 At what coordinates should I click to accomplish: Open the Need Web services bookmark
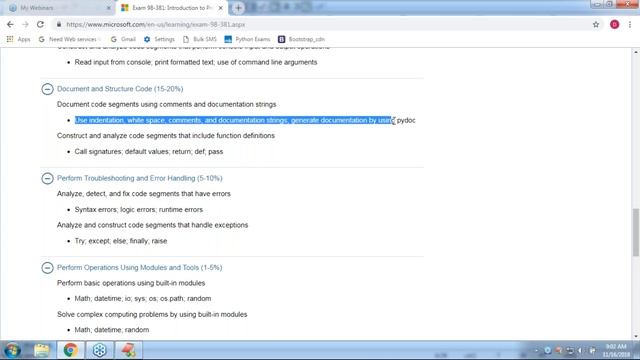(x=69, y=39)
